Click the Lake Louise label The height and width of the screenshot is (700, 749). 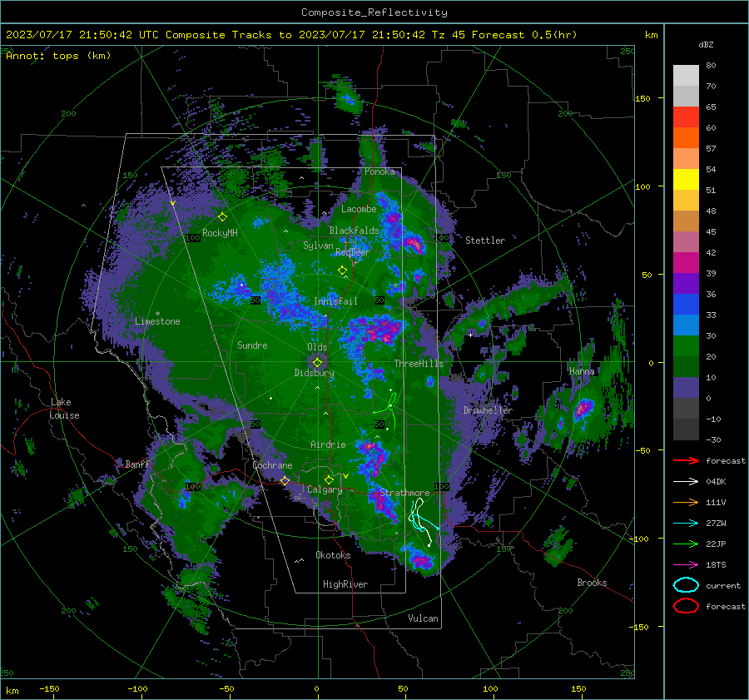(64, 409)
